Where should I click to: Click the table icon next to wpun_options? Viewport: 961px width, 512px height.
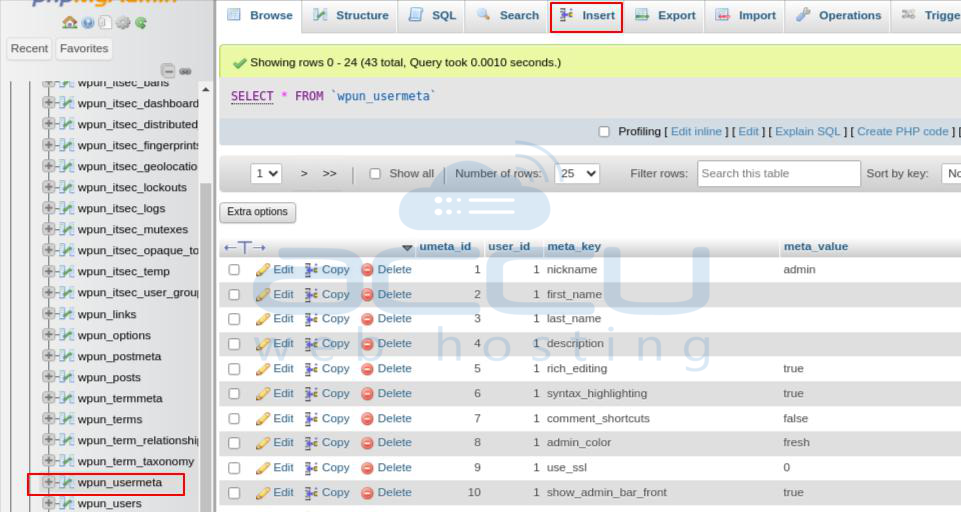pos(67,335)
